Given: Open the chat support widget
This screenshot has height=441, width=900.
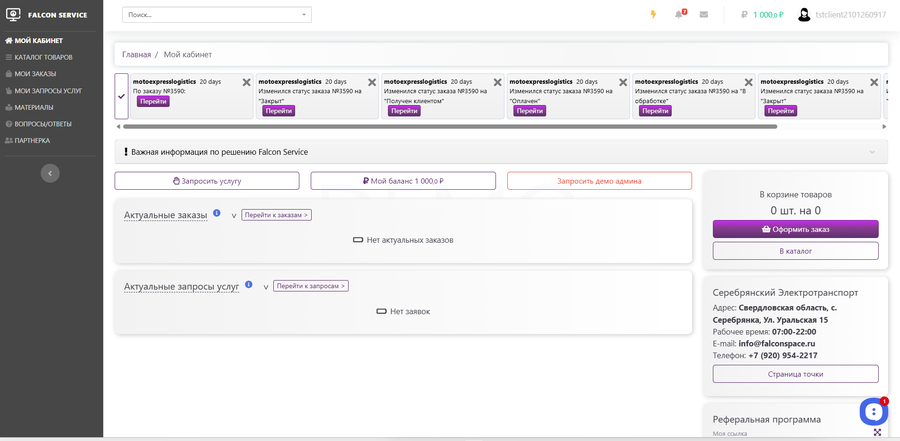Looking at the screenshot, I should (x=873, y=411).
